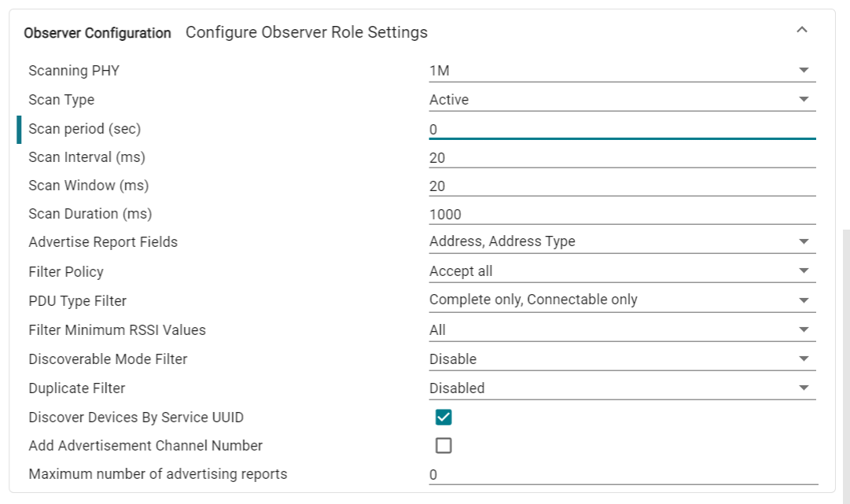Click the Observer Configuration section title
The height and width of the screenshot is (504, 850).
pos(98,33)
